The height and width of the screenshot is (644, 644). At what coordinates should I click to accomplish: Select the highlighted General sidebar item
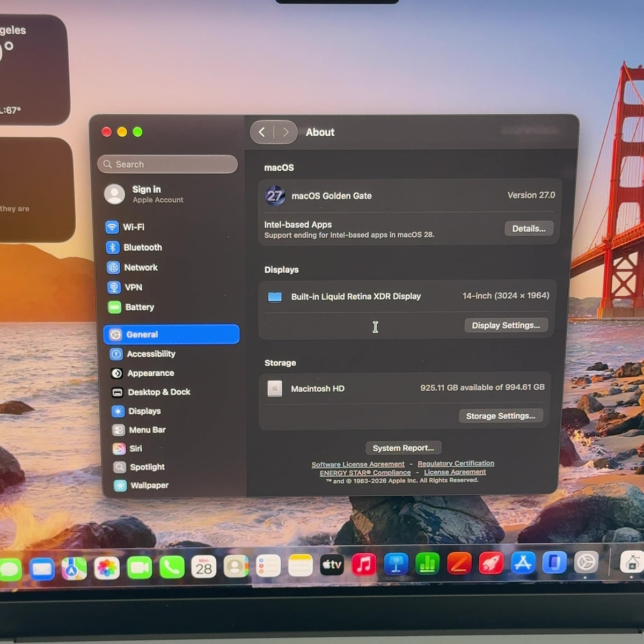pyautogui.click(x=171, y=334)
